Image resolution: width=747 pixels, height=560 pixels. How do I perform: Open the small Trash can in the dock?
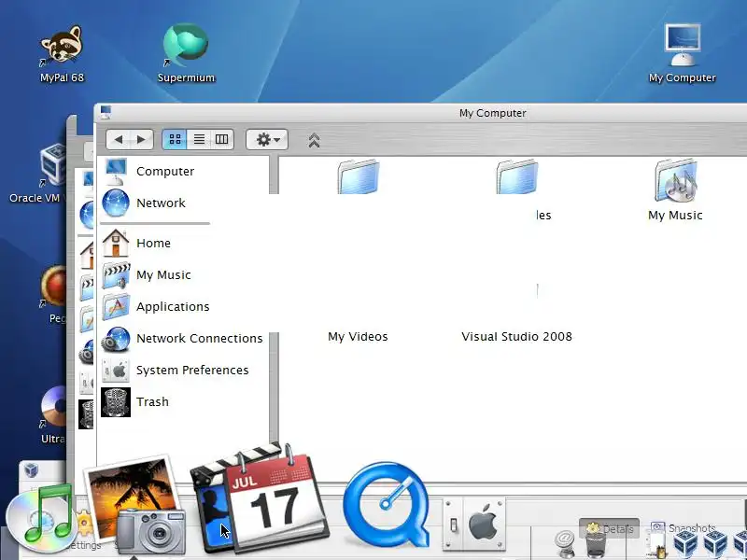(596, 545)
